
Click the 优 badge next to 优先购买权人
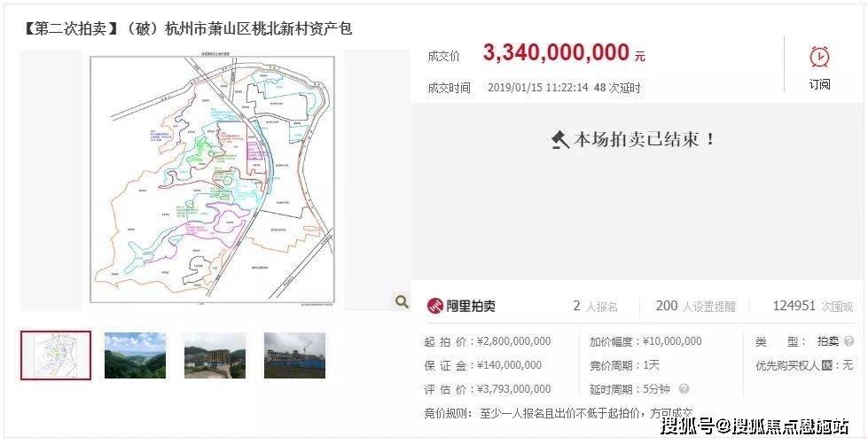pos(827,365)
